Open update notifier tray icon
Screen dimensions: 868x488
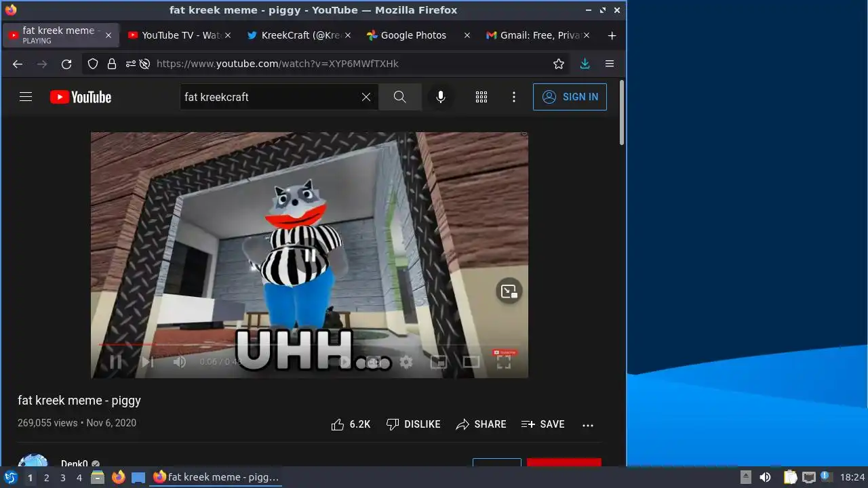(x=826, y=477)
